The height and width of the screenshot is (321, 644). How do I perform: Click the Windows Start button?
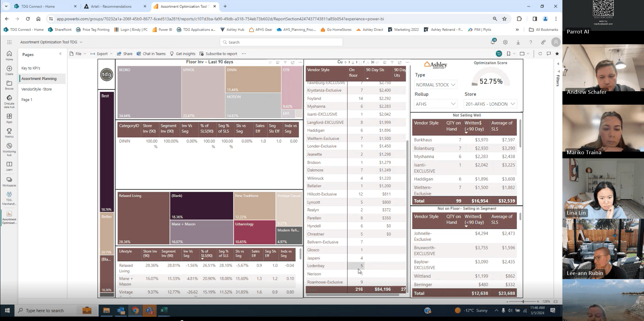tap(7, 311)
